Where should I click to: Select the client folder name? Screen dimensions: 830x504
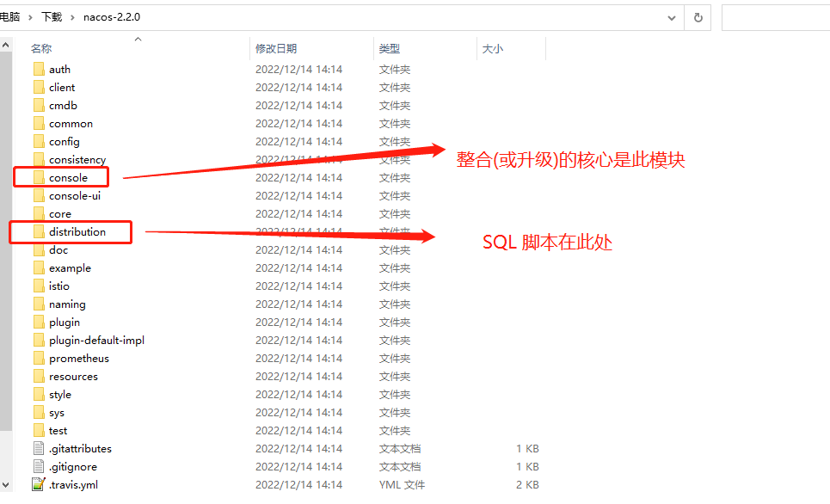pyautogui.click(x=62, y=88)
